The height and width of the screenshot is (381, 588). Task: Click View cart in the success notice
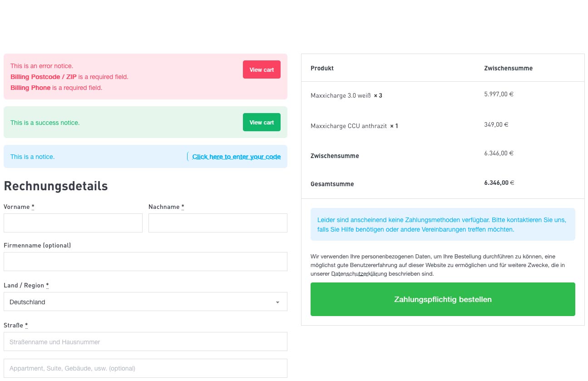(x=262, y=122)
